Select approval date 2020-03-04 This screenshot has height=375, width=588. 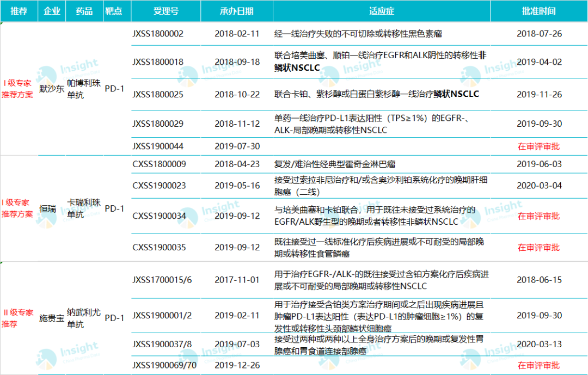click(x=539, y=186)
